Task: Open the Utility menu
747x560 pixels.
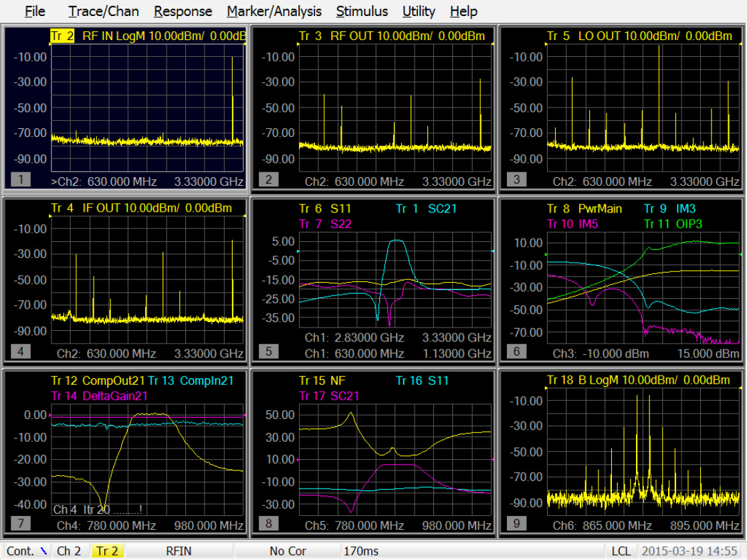Action: (x=419, y=11)
